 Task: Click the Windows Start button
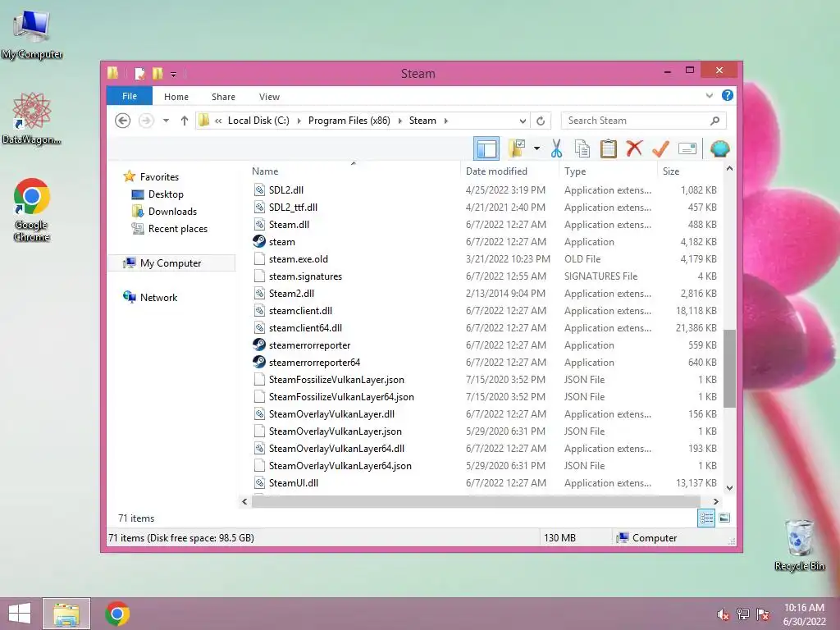point(20,614)
